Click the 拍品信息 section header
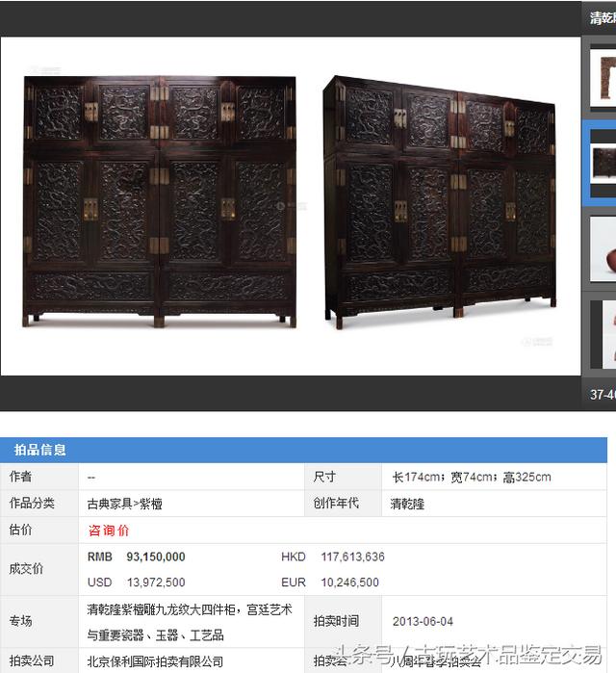616x673 pixels. point(39,450)
